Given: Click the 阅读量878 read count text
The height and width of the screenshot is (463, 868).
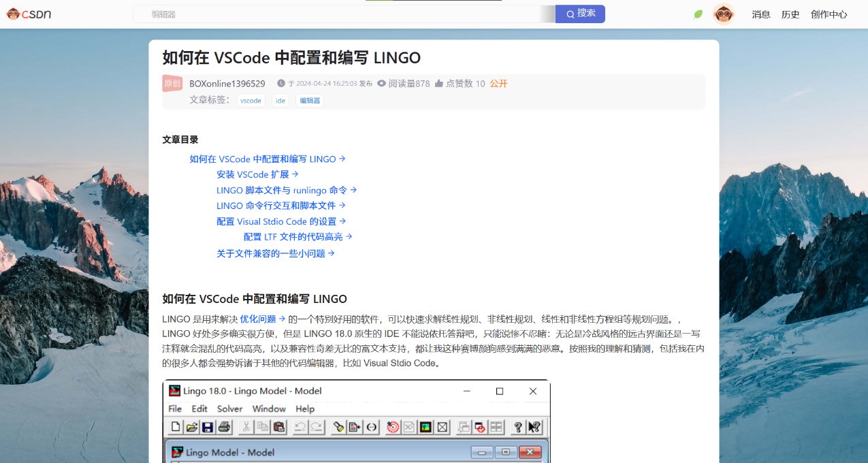Looking at the screenshot, I should (x=409, y=84).
